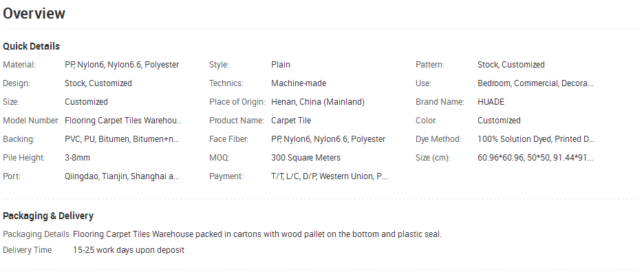
Task: Click the Delivery Time value text
Action: (x=129, y=250)
